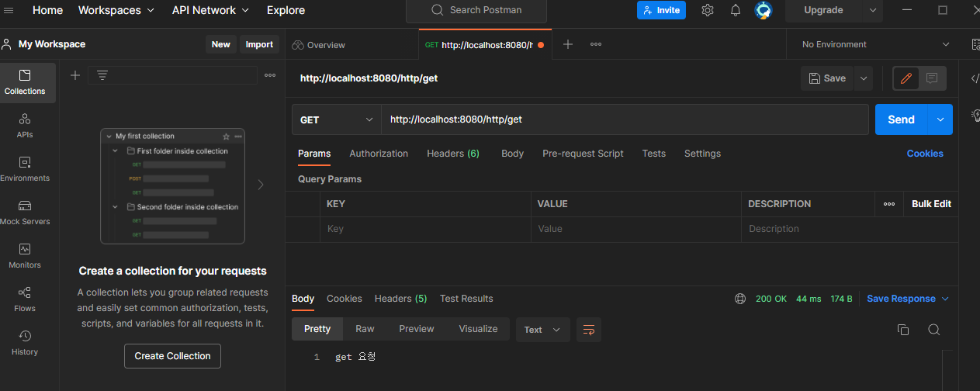This screenshot has height=391, width=980.
Task: Open the lightbulb info icon in right sidebar
Action: [x=975, y=115]
